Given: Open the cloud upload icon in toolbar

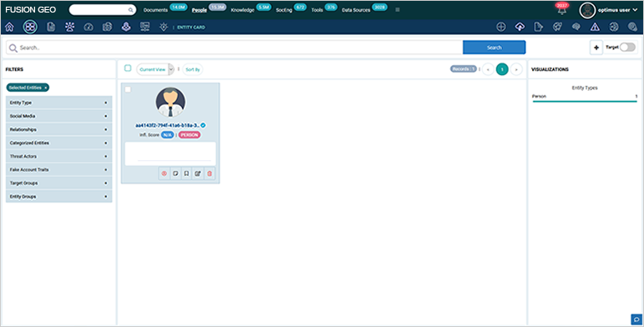Looking at the screenshot, I should (520, 27).
